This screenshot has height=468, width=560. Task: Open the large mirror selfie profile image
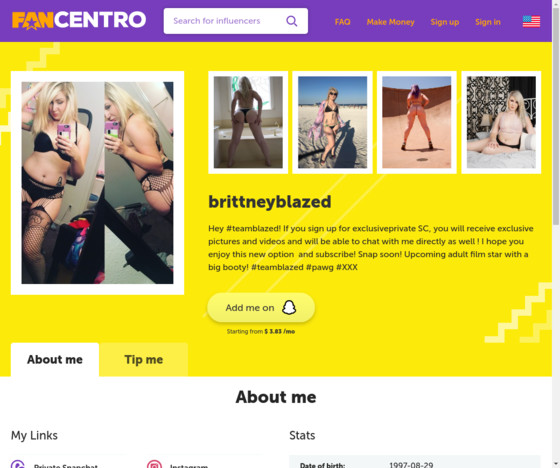tap(98, 183)
